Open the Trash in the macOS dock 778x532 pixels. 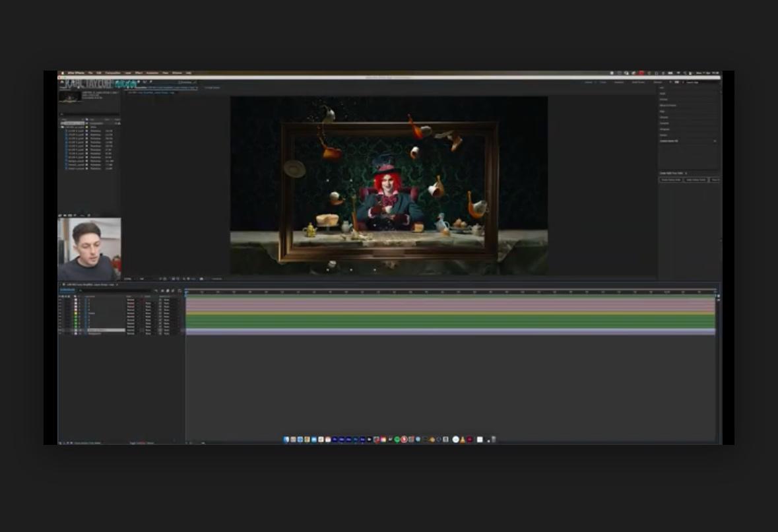click(494, 440)
